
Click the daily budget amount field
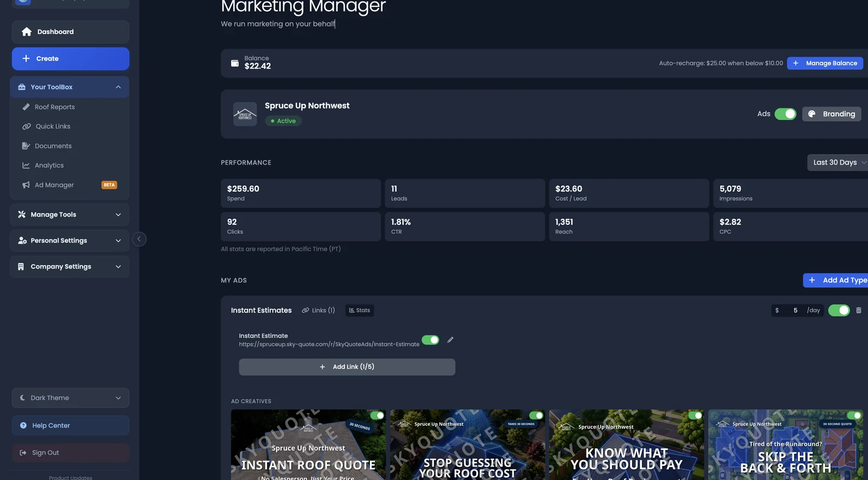click(797, 311)
